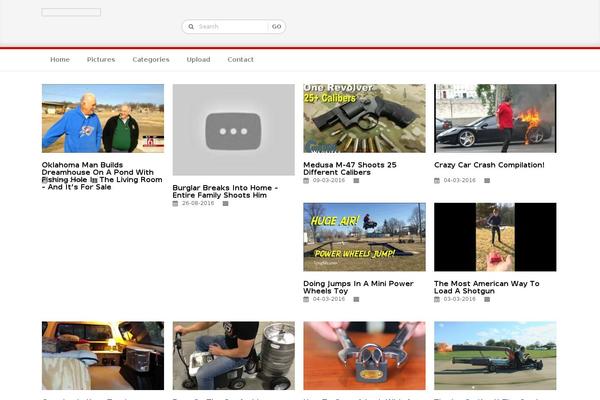Click the 04-03-2016 date under Crazy Car Crash
This screenshot has width=600, height=400.
[460, 181]
